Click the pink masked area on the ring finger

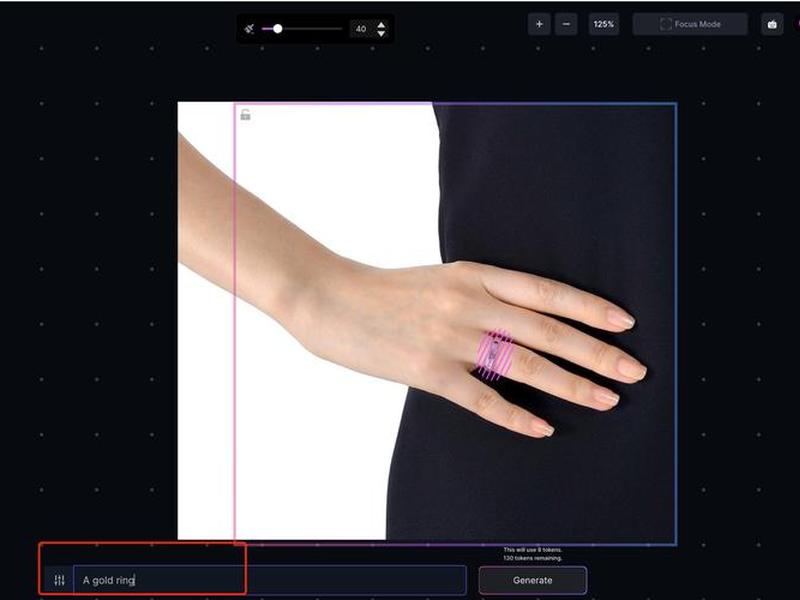494,355
